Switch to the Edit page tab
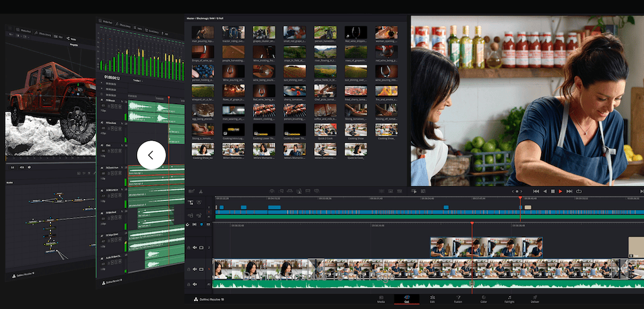The image size is (644, 309). [x=432, y=299]
